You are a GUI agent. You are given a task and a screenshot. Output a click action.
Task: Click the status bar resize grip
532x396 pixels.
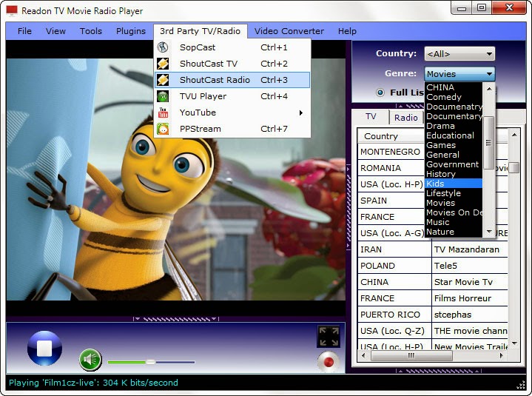(521, 385)
